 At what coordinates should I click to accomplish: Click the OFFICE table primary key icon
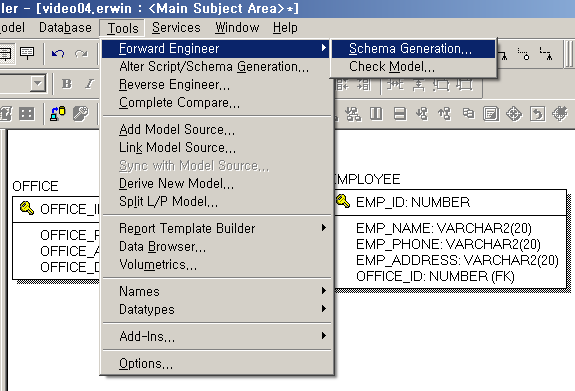pos(27,208)
